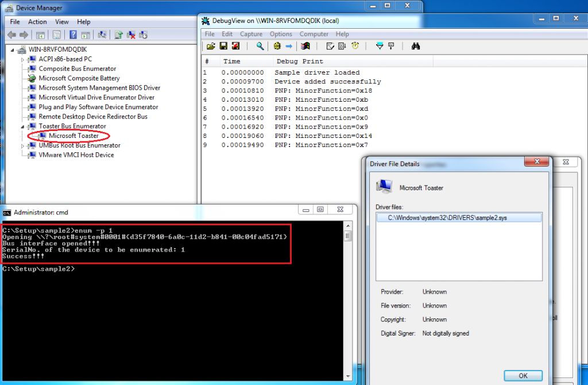
Task: Toggle DebugView autoscroll arrow
Action: (x=288, y=46)
